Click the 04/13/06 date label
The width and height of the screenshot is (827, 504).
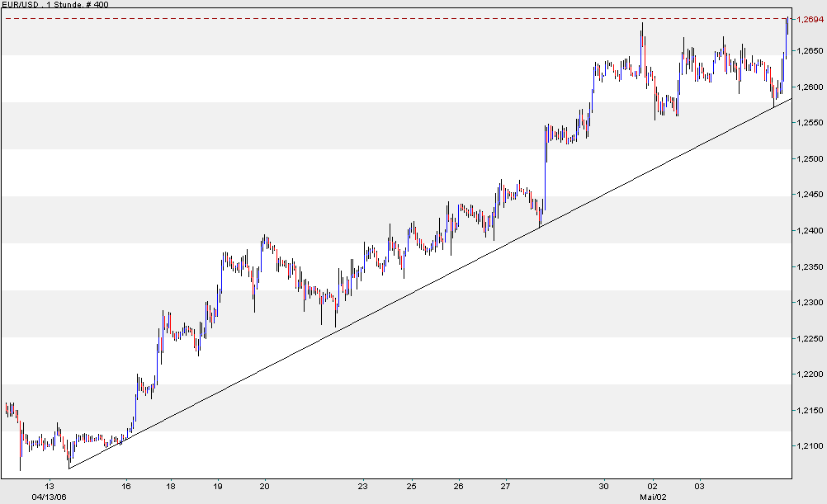49,496
